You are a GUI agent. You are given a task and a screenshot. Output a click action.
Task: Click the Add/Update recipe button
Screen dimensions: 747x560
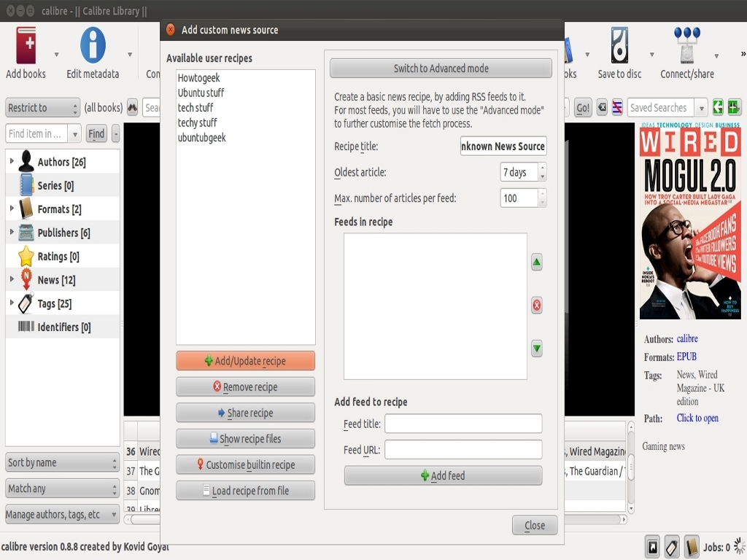(x=245, y=361)
